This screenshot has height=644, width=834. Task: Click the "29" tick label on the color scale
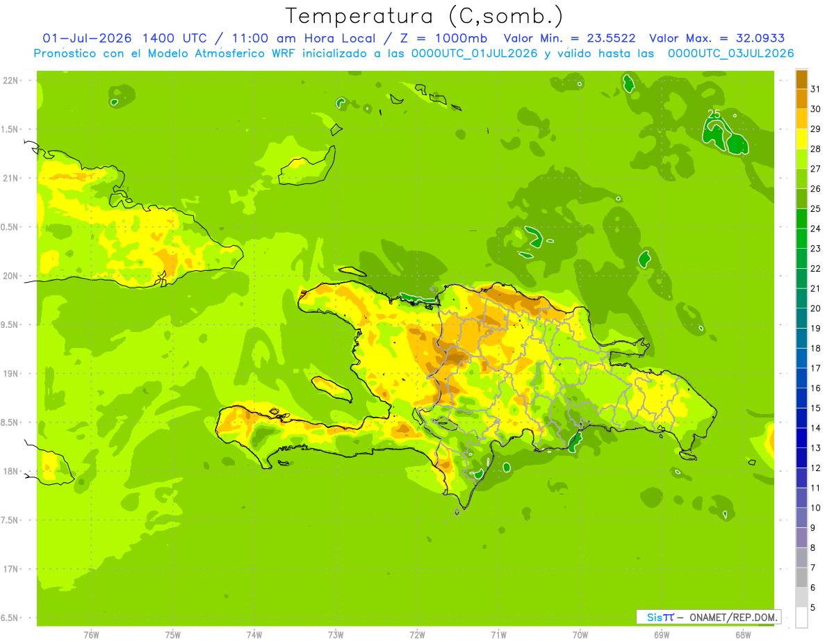(815, 129)
